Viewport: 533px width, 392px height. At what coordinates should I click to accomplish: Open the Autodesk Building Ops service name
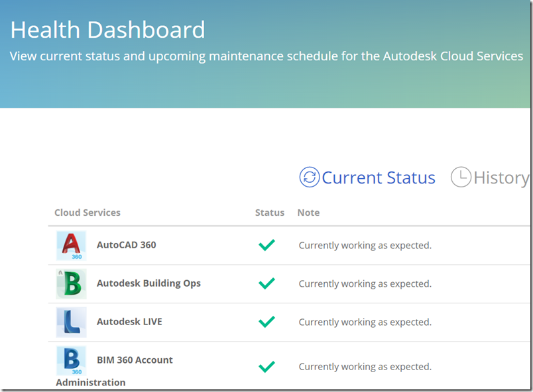tap(149, 283)
